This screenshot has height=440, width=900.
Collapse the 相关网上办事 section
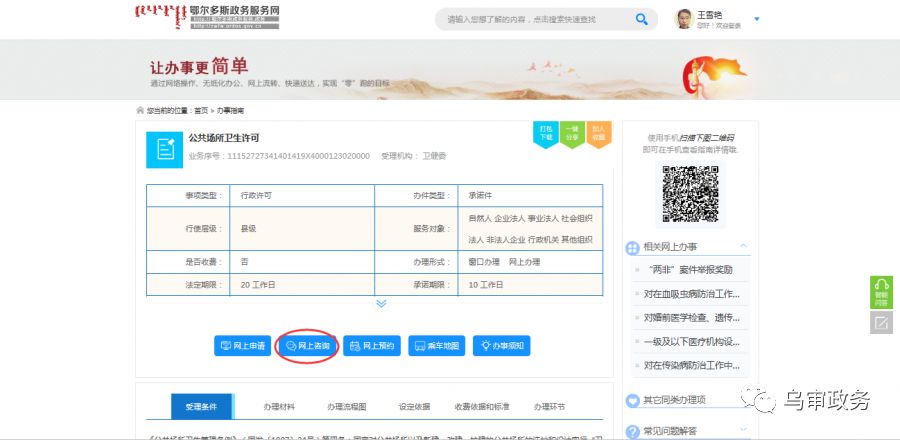(743, 246)
